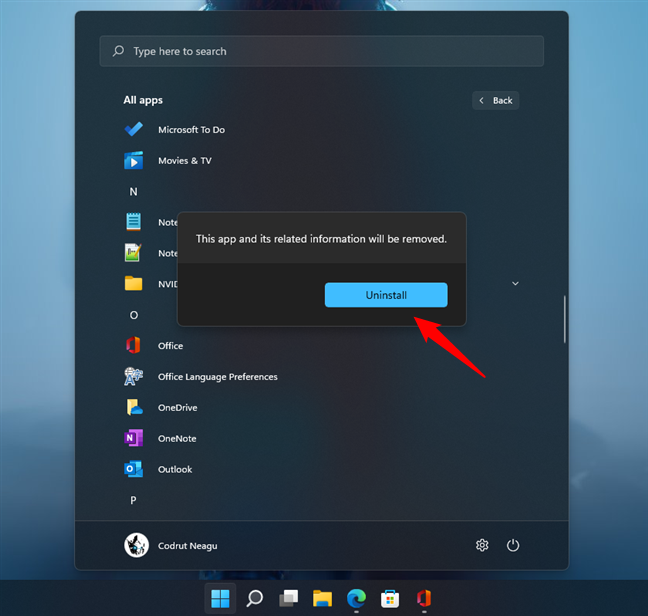Launch Microsoft Edge from the taskbar
The width and height of the screenshot is (648, 616).
[356, 598]
